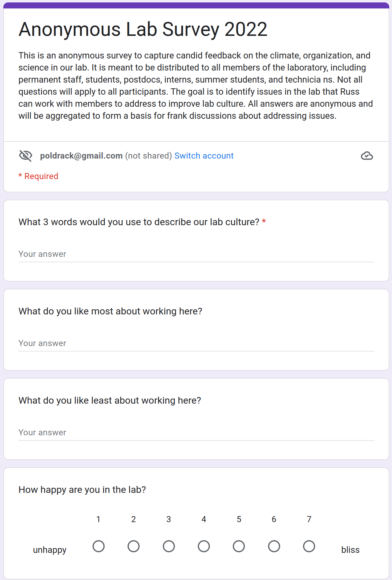The image size is (392, 580).
Task: Select happiness rating 1 radio button
Action: [x=99, y=546]
